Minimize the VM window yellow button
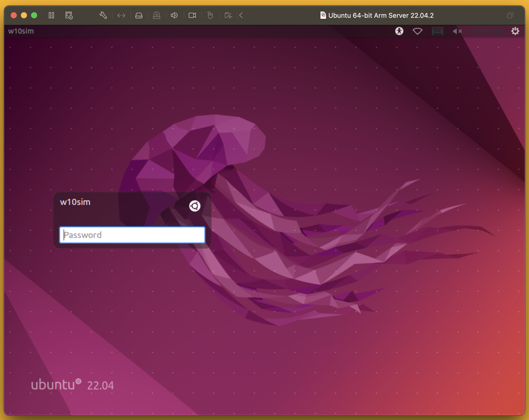 tap(24, 15)
